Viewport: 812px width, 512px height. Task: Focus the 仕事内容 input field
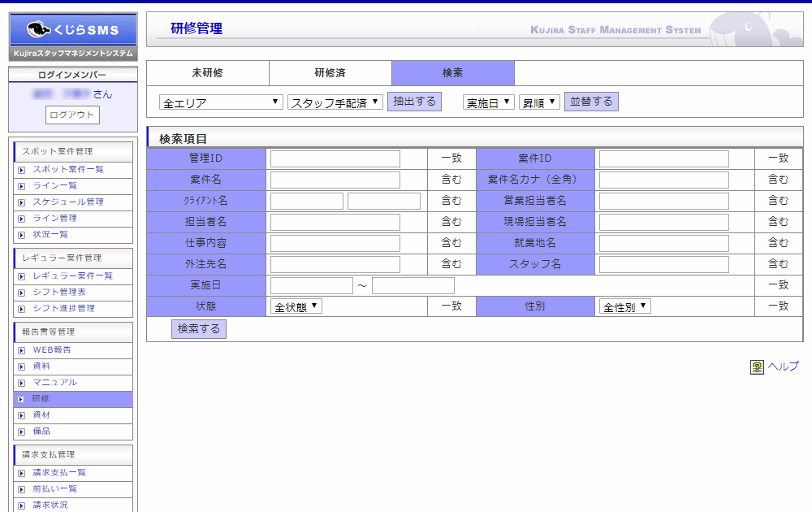point(335,244)
